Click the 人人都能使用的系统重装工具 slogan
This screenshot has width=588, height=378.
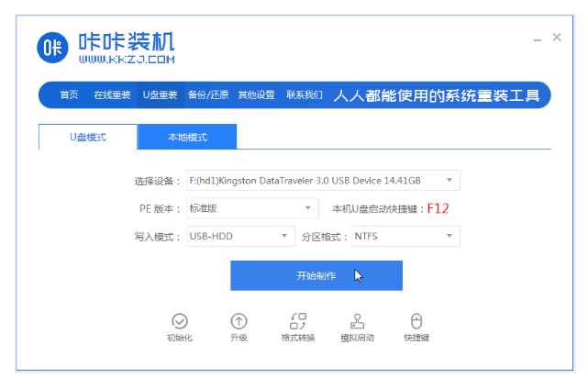point(437,95)
